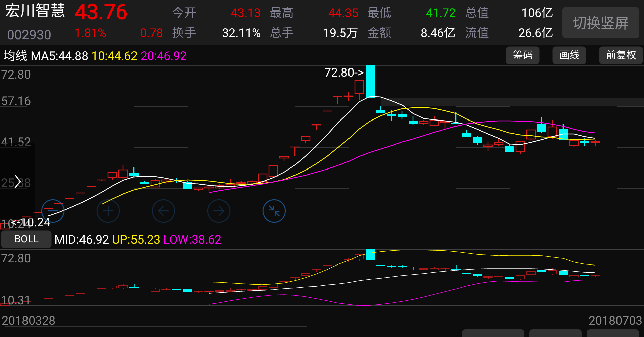This screenshot has height=337, width=644.
Task: Activate the 画线 draw line tool
Action: point(569,55)
